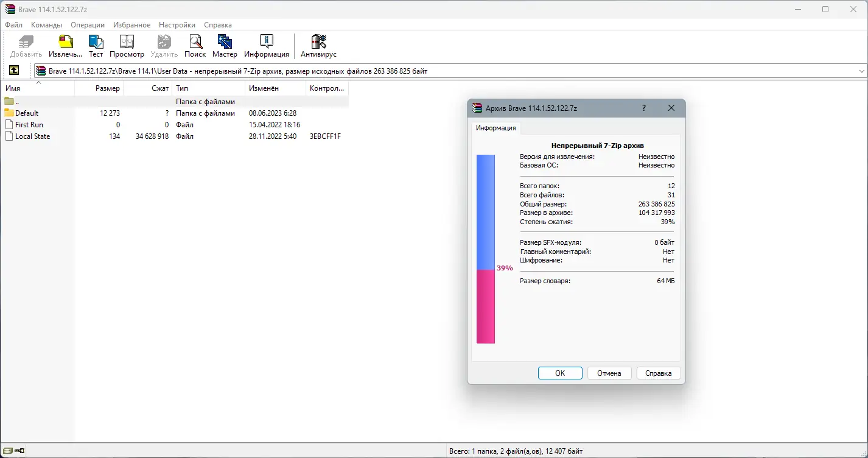Sort by Размер column header

coord(99,88)
